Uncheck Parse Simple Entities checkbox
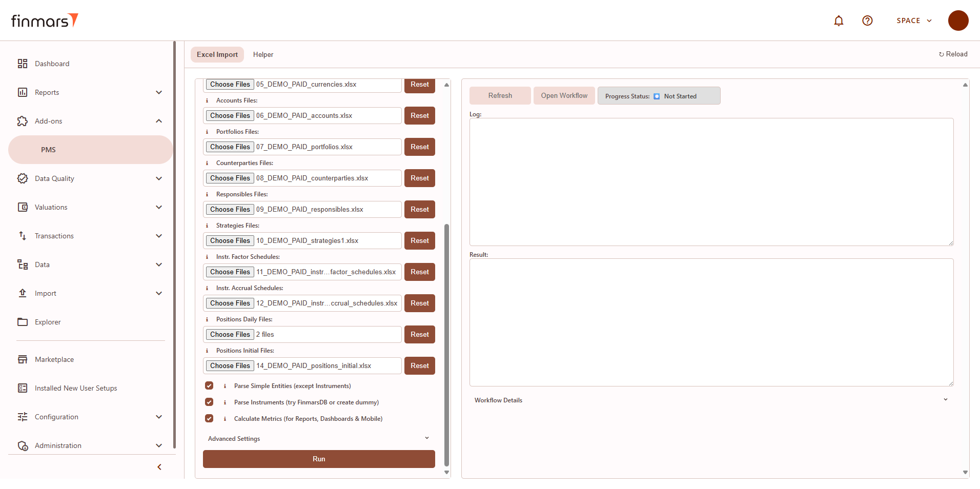Image resolution: width=980 pixels, height=489 pixels. pos(209,385)
